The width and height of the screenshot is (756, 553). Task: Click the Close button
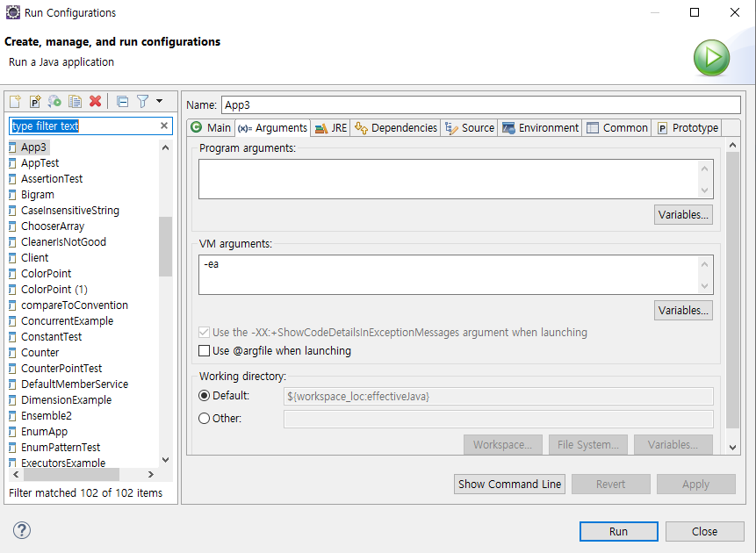pyautogui.click(x=704, y=531)
